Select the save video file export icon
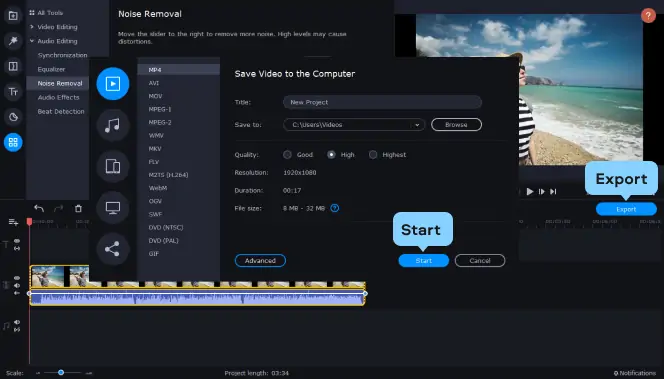The height and width of the screenshot is (379, 664). 112,84
